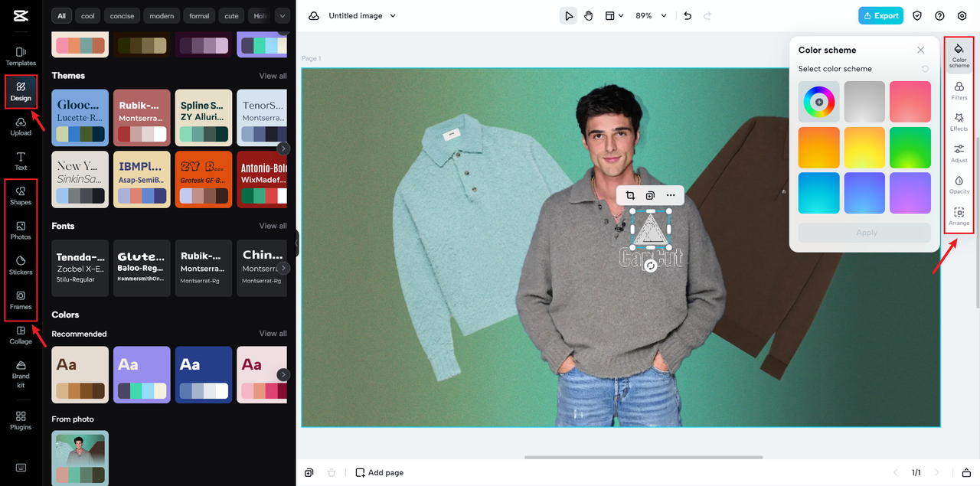Select the pink gradient color scheme
The width and height of the screenshot is (980, 486).
[x=910, y=102]
